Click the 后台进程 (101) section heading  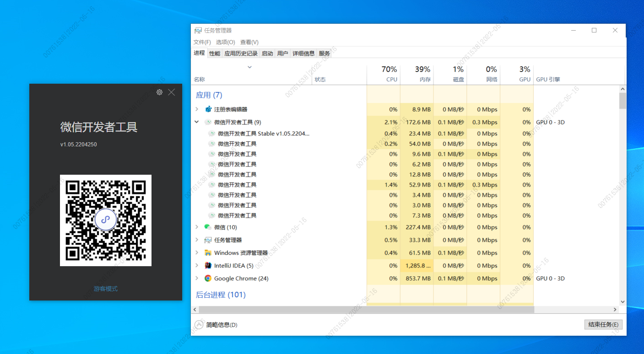[221, 295]
